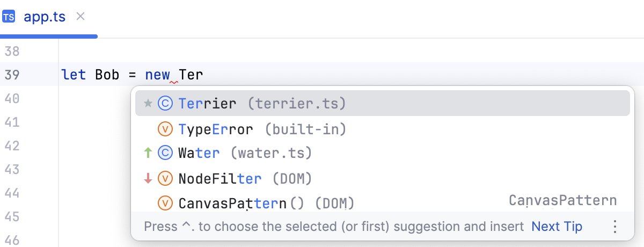Click the red down arrow beside NodeFilter
Screen dimensions: 644x247
coord(149,178)
